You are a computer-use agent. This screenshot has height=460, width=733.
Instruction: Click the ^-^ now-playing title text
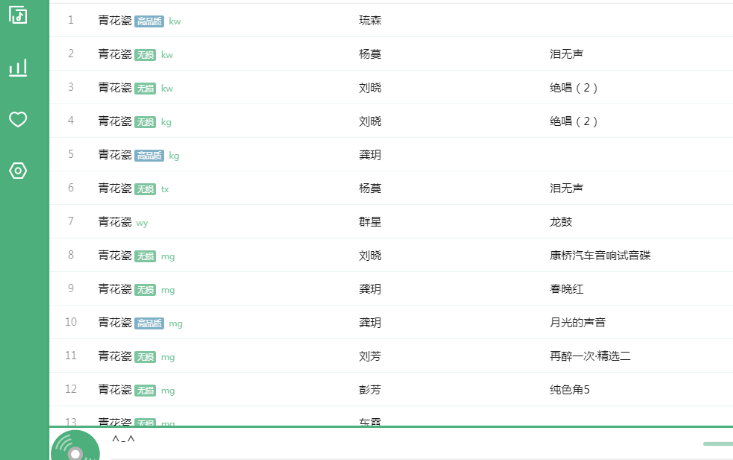click(x=123, y=440)
